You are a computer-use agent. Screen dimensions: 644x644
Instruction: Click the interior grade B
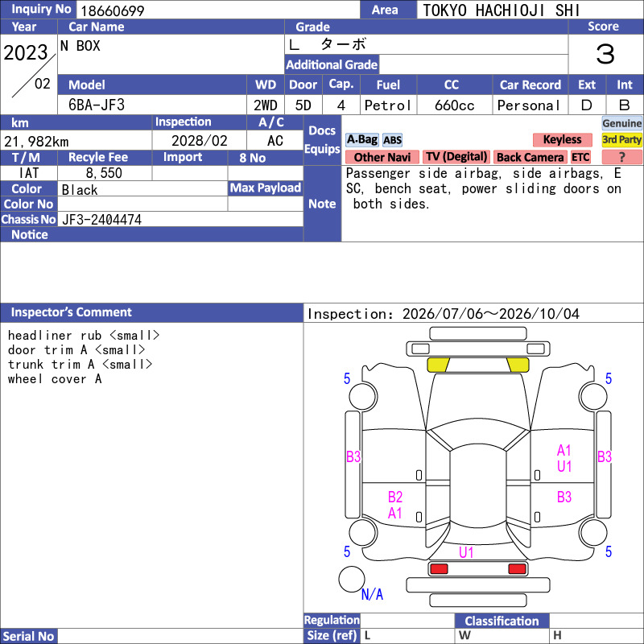tap(625, 105)
